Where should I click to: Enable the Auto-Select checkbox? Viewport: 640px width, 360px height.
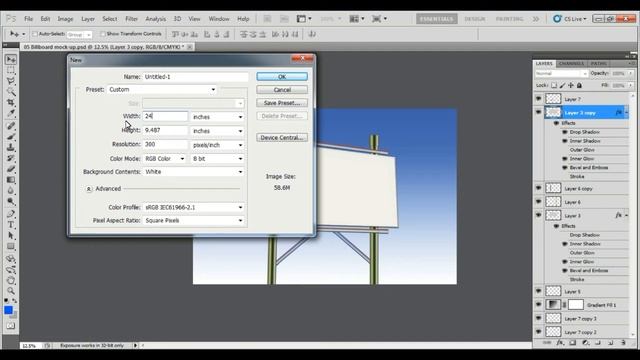(35, 34)
